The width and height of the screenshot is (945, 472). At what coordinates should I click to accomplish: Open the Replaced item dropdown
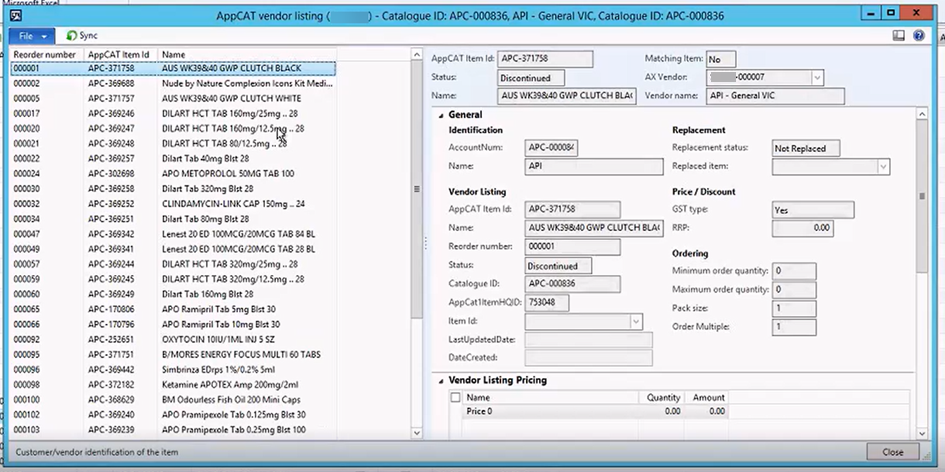(884, 167)
